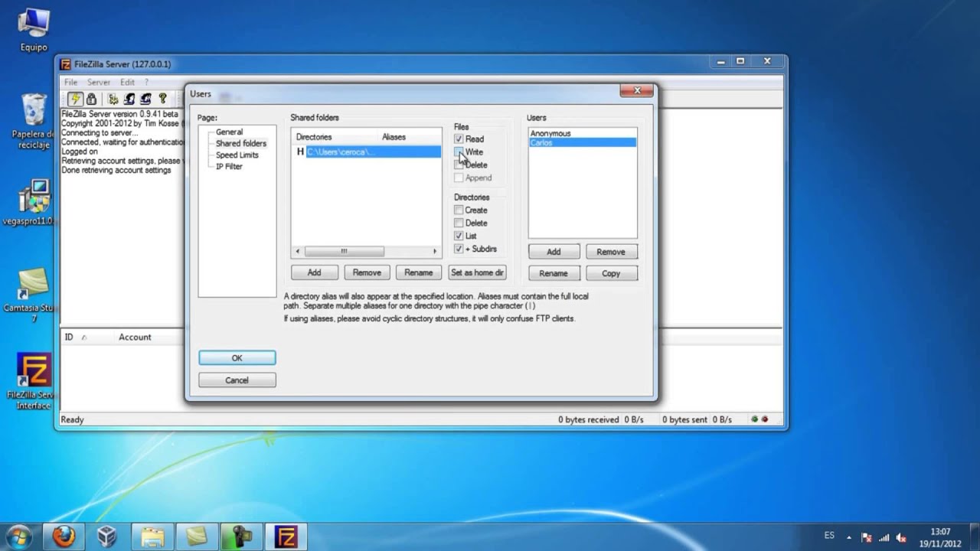The image size is (980, 551).
Task: Click the red send indicator light
Action: pos(764,419)
